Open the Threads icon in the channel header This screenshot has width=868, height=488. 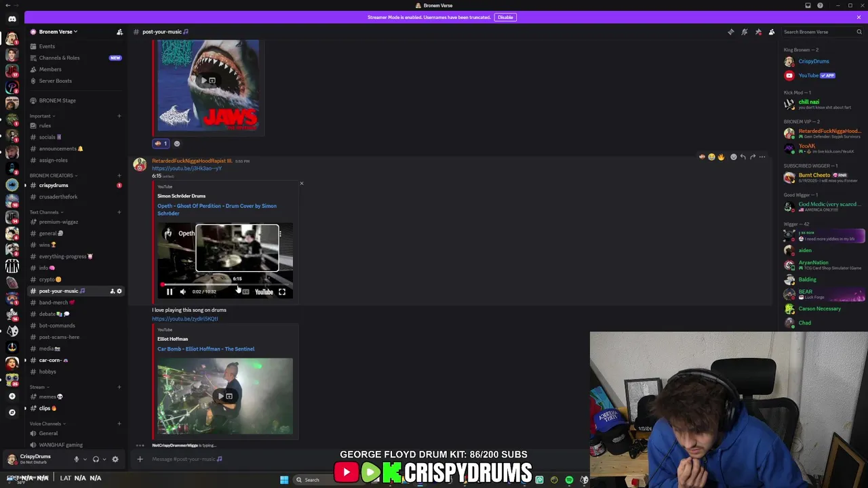[730, 32]
